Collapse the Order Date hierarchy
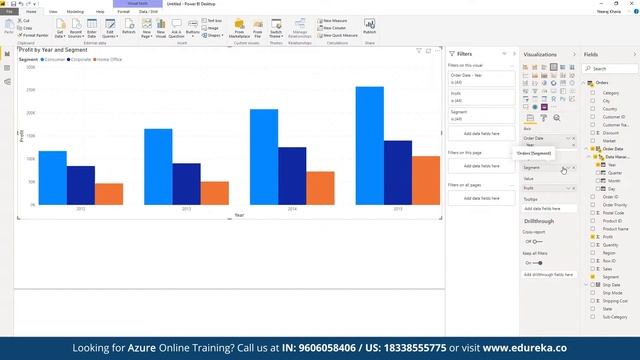 click(x=587, y=149)
